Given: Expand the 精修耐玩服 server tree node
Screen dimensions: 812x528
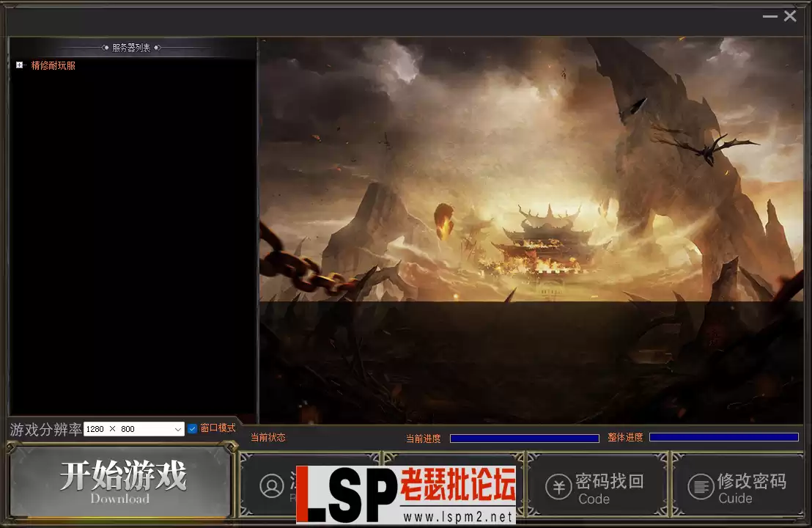Looking at the screenshot, I should 19,65.
